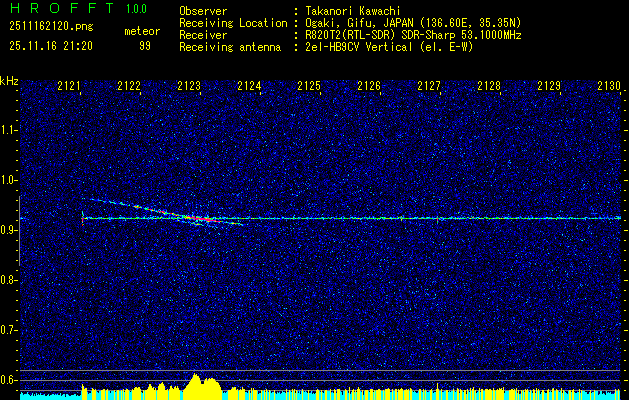Click the 2123 time axis marker
This screenshot has width=629, height=400.
point(189,85)
